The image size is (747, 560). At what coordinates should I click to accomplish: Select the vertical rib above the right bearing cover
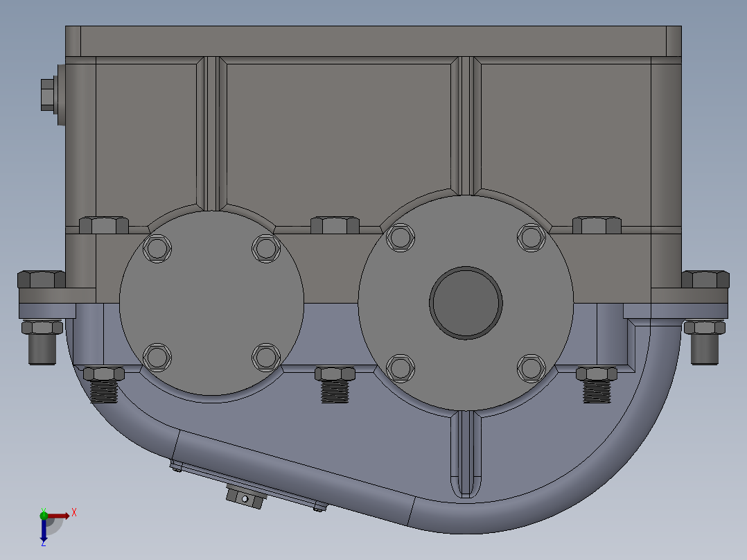pos(466,126)
